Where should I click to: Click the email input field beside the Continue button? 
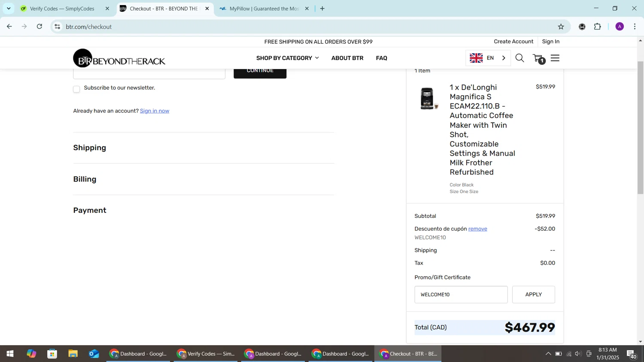pyautogui.click(x=149, y=73)
